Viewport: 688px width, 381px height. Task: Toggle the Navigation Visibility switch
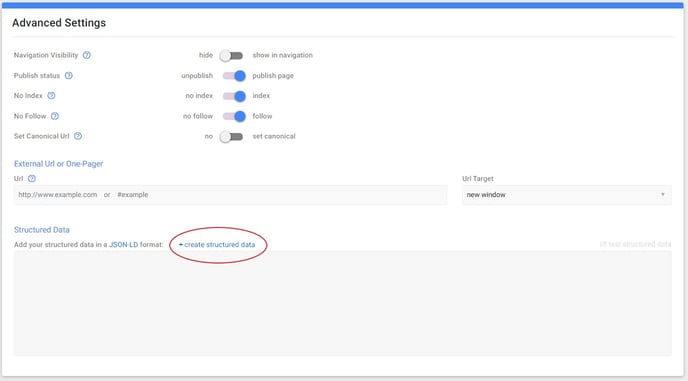click(231, 56)
